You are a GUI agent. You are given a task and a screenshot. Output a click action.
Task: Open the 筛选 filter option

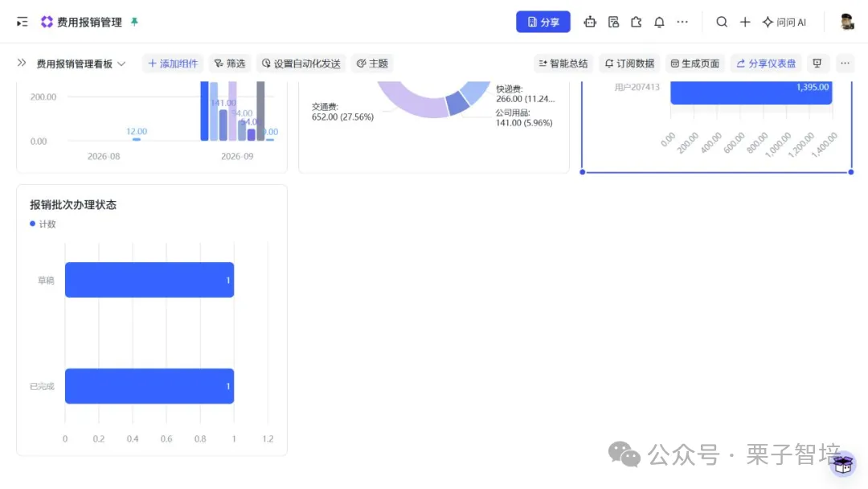[230, 64]
